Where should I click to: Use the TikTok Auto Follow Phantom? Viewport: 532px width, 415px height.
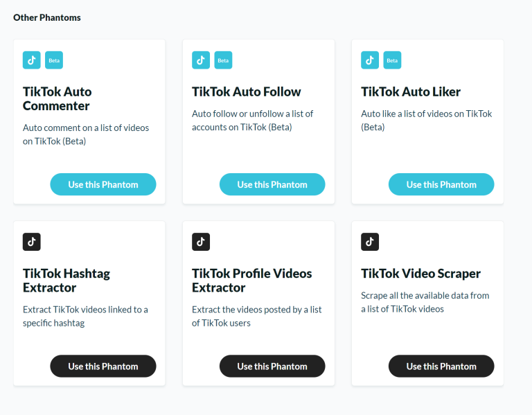[272, 184]
